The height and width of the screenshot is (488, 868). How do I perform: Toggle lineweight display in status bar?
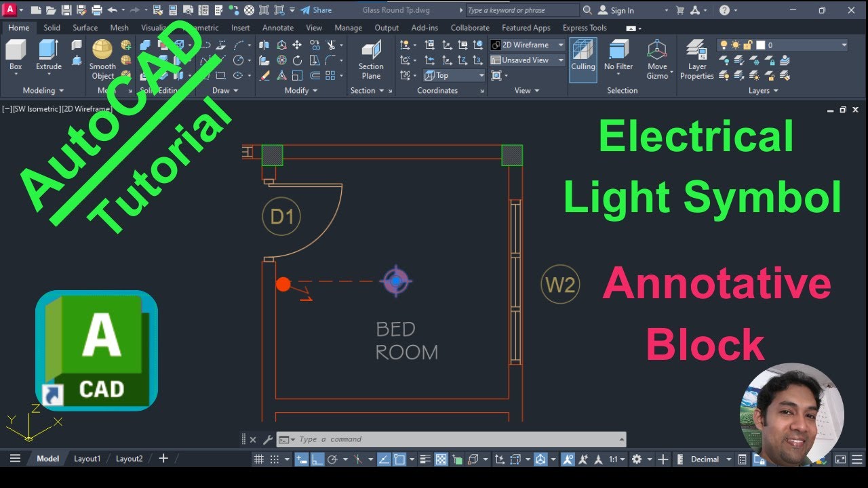click(x=425, y=459)
